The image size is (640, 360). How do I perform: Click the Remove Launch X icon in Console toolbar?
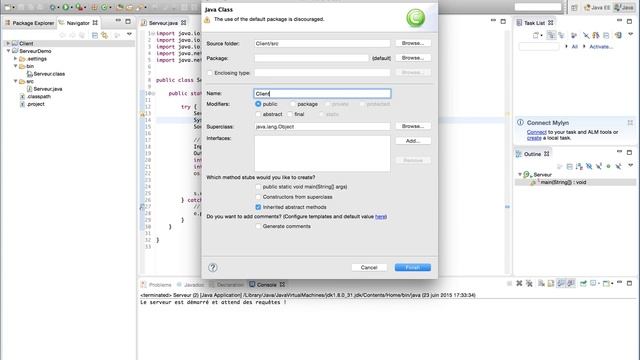[x=519, y=283]
